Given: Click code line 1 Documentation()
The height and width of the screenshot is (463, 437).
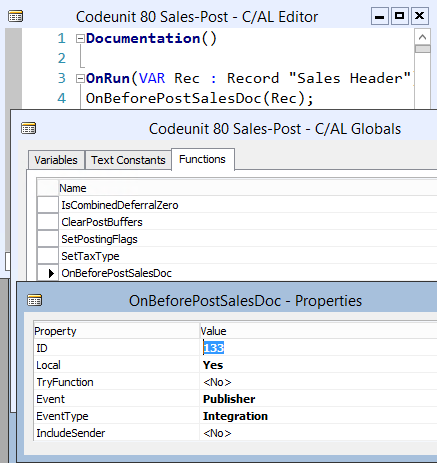Looking at the screenshot, I should tap(151, 39).
